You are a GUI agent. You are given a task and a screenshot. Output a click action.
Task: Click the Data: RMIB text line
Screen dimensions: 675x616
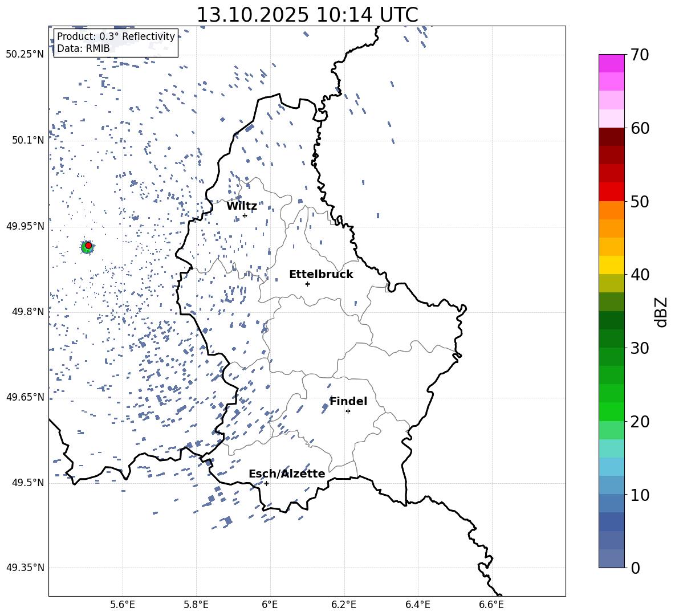[x=83, y=49]
